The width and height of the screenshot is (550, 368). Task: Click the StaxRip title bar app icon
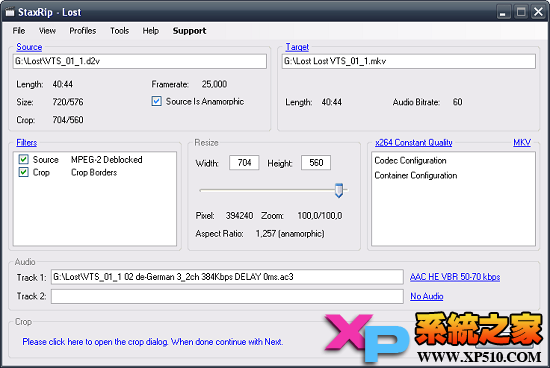[10, 12]
